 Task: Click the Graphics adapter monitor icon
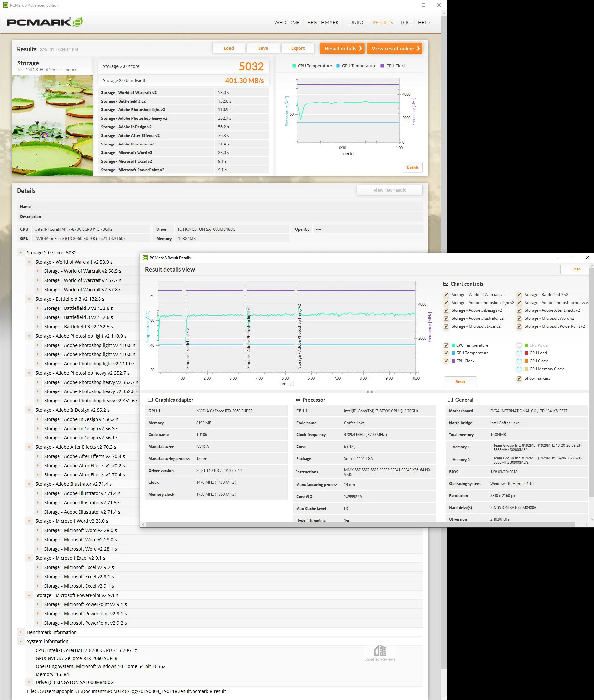coord(150,400)
